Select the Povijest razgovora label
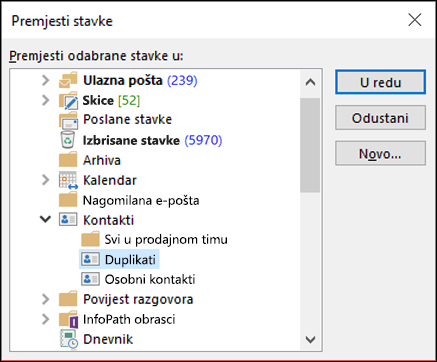The image size is (437, 362). [x=138, y=299]
